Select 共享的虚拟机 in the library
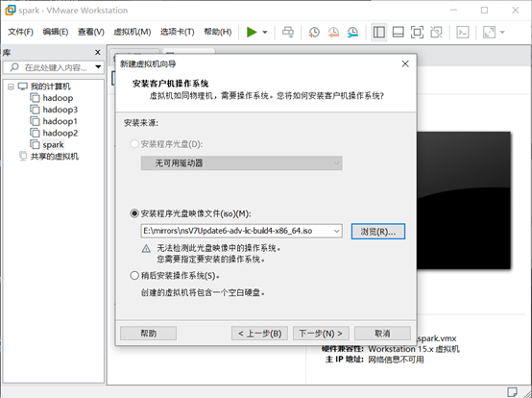The height and width of the screenshot is (398, 532). click(55, 156)
